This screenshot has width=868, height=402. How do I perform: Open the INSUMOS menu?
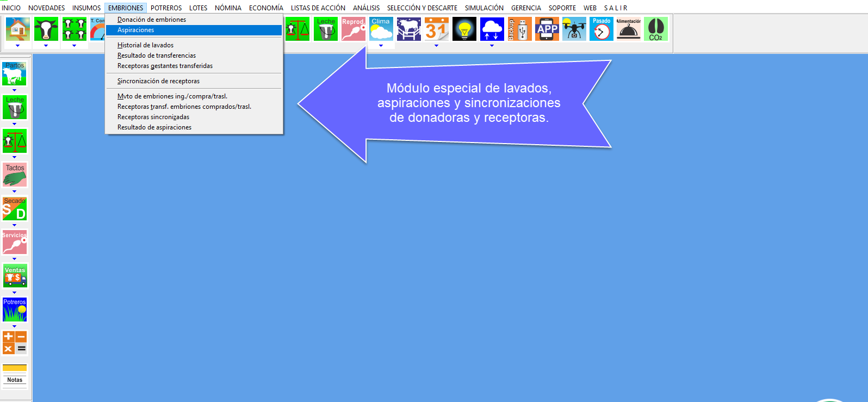(x=86, y=8)
